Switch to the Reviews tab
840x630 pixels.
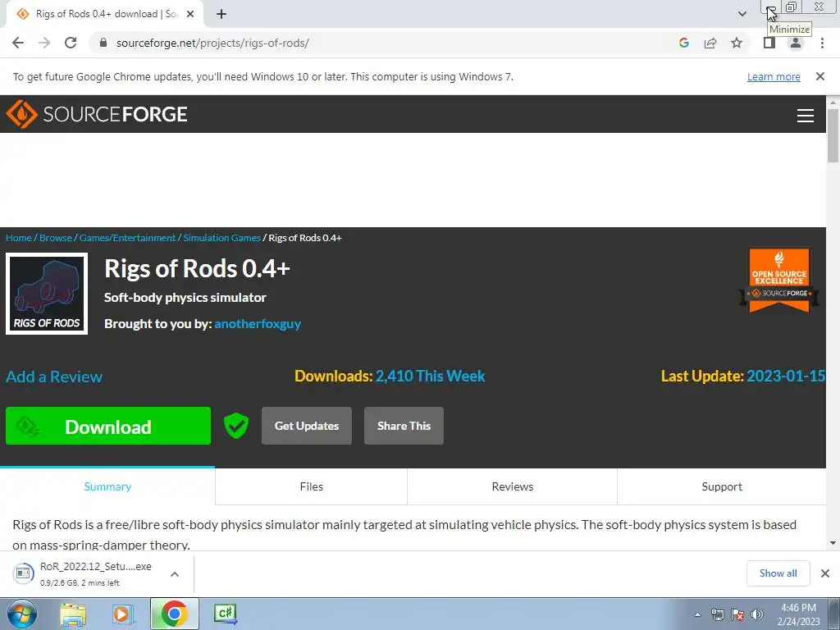[x=513, y=486]
